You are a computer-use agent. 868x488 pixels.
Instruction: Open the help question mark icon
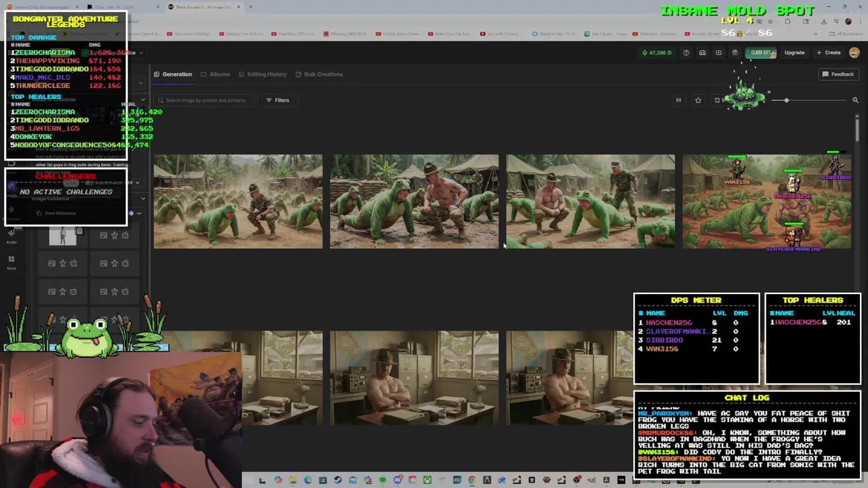[686, 52]
